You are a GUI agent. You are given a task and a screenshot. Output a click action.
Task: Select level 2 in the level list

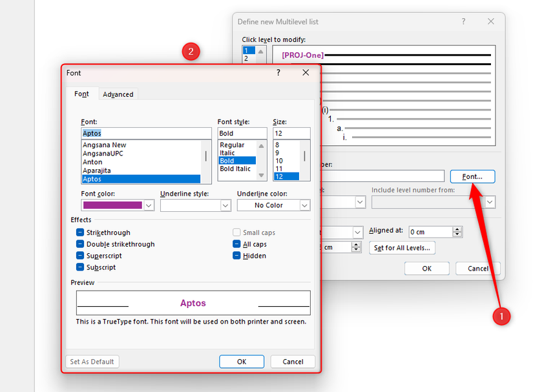click(247, 57)
